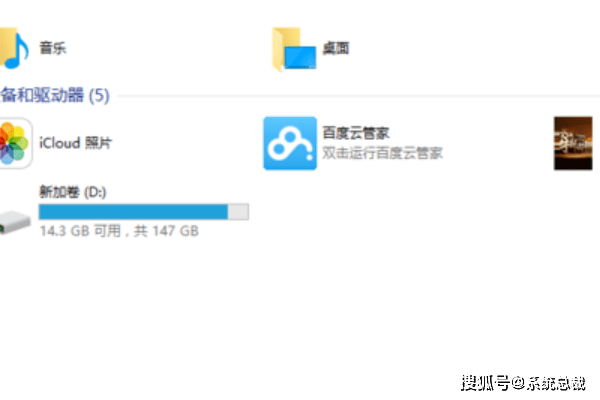This screenshot has width=600, height=400.
Task: Click the 14.3 GB 可用 free space text
Action: pyautogui.click(x=80, y=231)
